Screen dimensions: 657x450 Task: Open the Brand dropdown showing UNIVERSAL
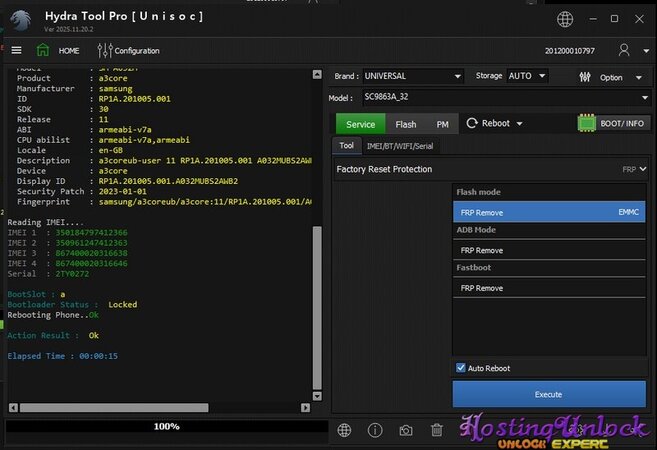click(412, 76)
